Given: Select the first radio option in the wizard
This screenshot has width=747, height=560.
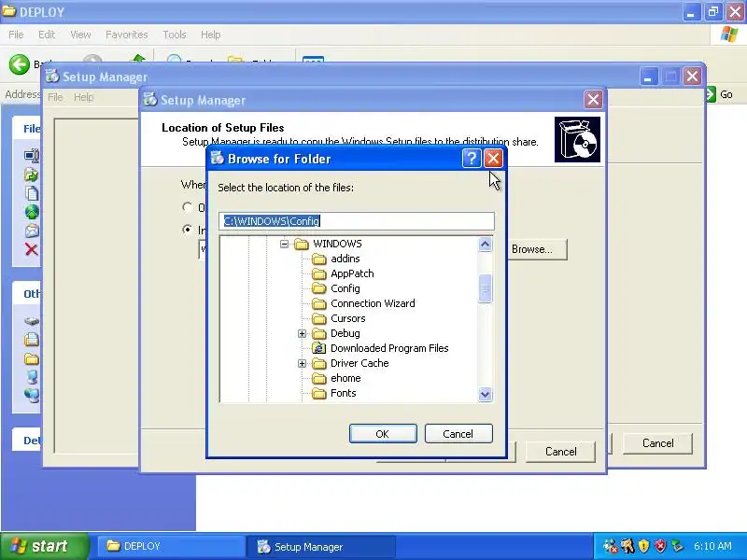Looking at the screenshot, I should tap(188, 207).
